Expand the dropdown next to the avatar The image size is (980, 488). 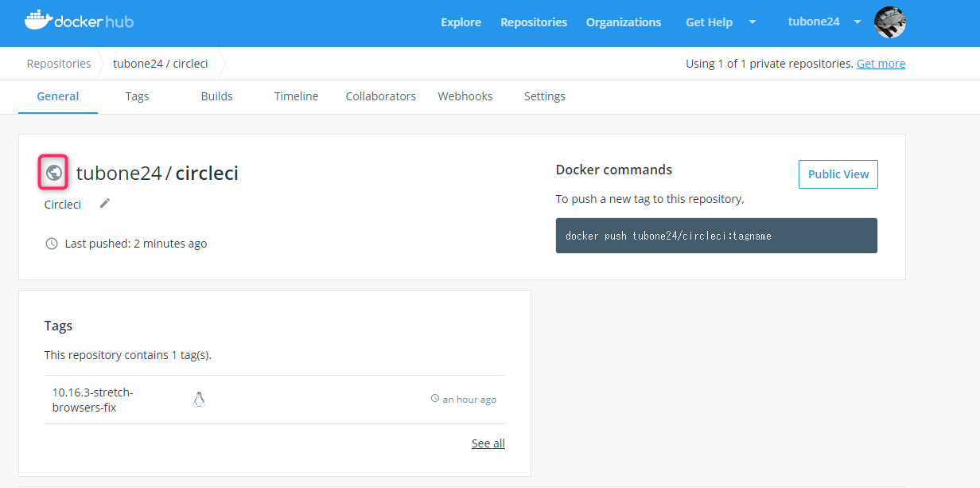pos(857,22)
